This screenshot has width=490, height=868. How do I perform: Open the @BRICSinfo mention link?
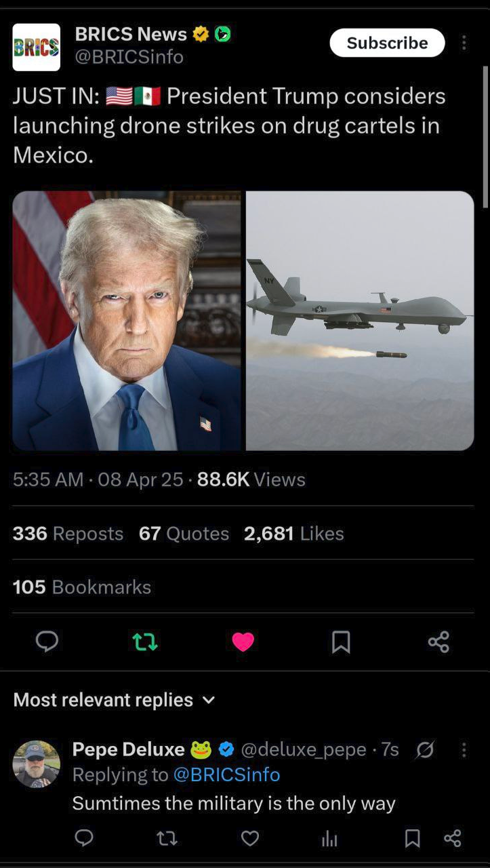tap(227, 774)
